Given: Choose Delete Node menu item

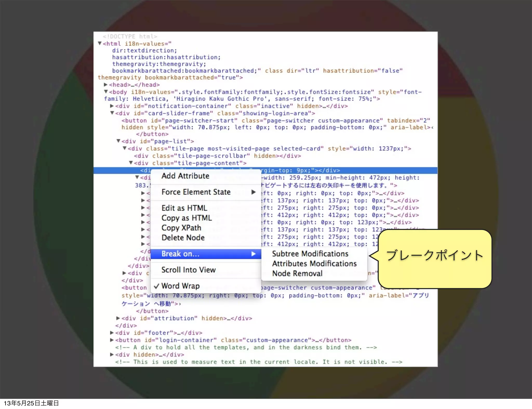Looking at the screenshot, I should coord(183,238).
